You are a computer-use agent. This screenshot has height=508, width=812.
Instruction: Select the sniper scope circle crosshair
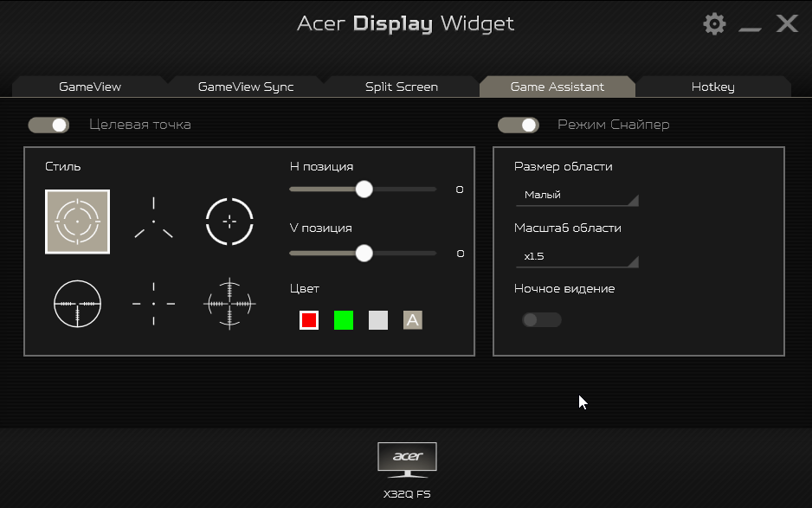pos(77,304)
